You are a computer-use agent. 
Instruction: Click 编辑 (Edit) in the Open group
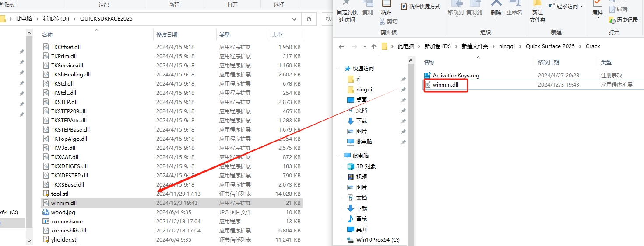pos(618,9)
